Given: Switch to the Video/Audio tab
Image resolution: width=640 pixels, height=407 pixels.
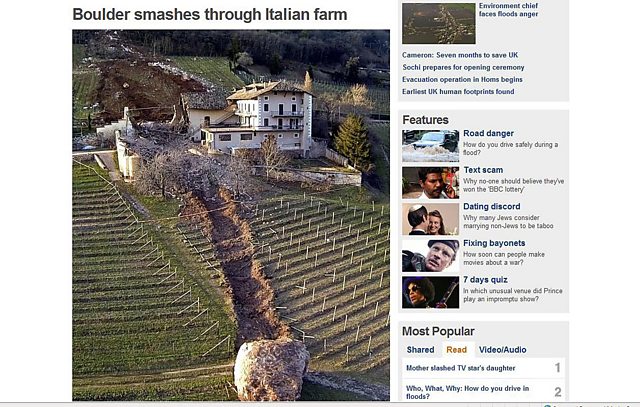Looking at the screenshot, I should click(x=502, y=350).
